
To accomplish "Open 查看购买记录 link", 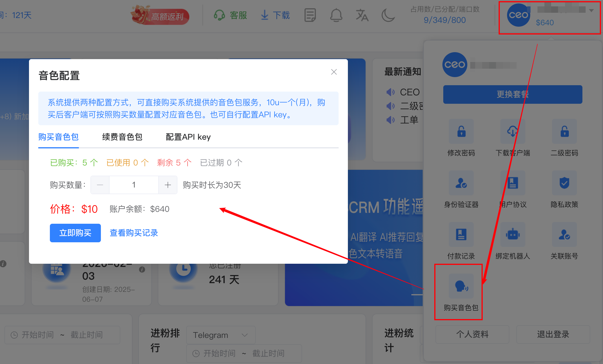I will coord(134,233).
